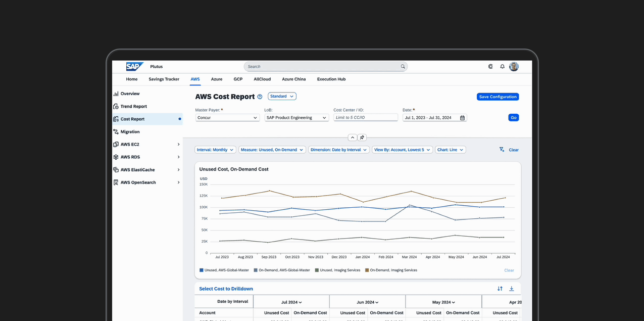Select the AWS tab
The width and height of the screenshot is (644, 321).
195,79
